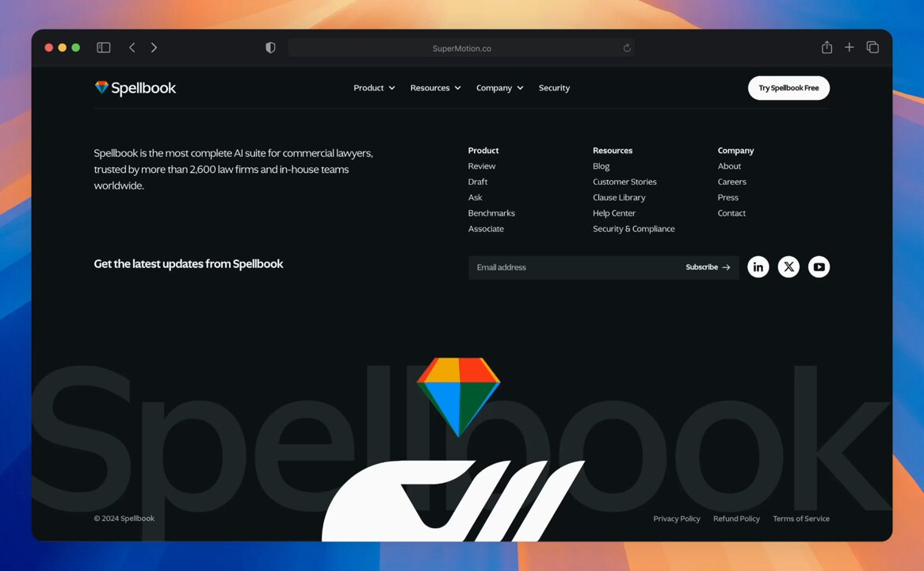Click the footer Product column heading

[483, 151]
